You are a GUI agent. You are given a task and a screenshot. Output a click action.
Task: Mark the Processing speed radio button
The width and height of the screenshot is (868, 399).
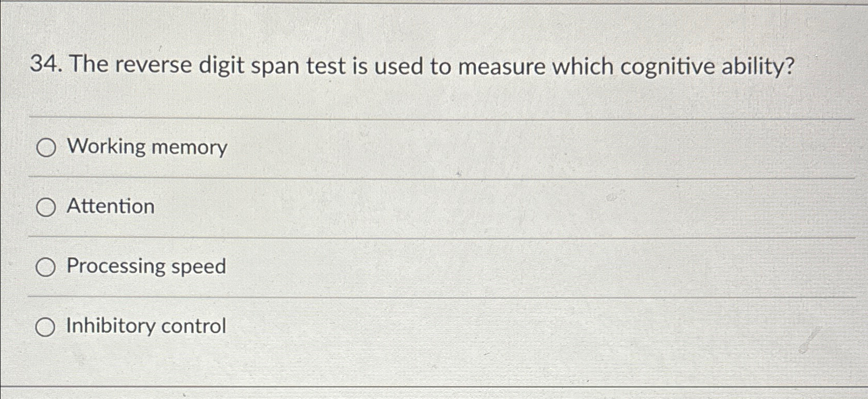point(45,268)
